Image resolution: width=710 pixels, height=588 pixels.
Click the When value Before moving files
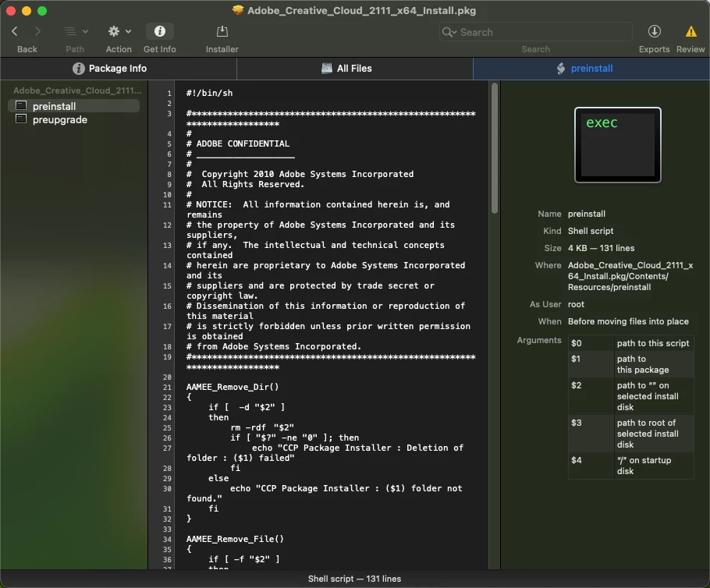tap(628, 321)
